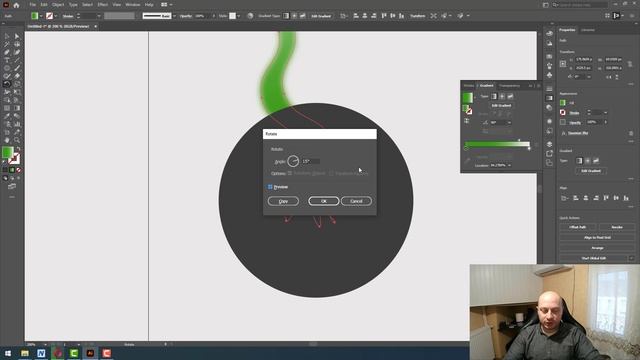640x360 pixels.
Task: Click the gradient slider bar in the Gradient panel
Action: 497,144
